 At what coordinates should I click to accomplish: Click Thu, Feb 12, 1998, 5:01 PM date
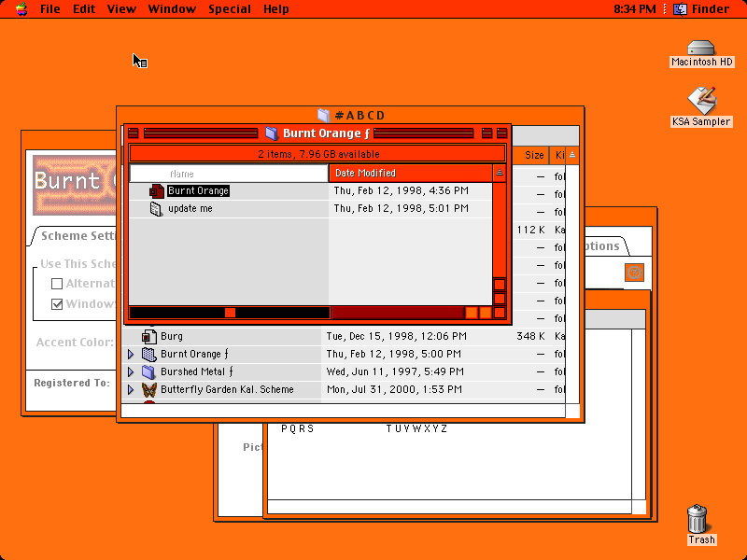[402, 208]
